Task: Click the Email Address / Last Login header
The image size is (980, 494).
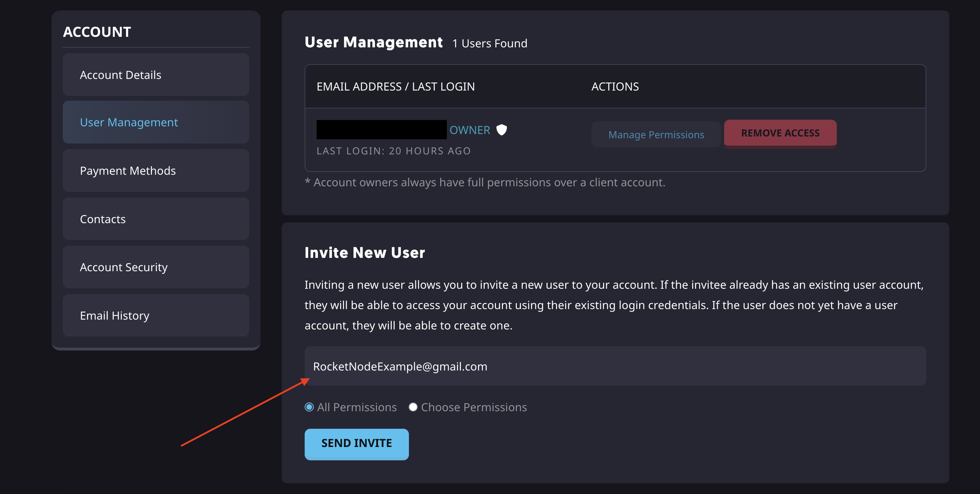Action: [395, 87]
